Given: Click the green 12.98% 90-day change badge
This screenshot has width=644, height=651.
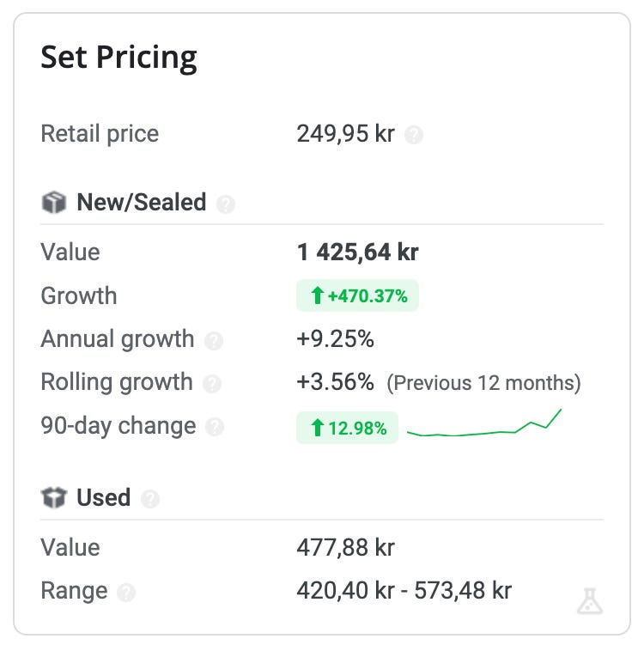Looking at the screenshot, I should point(347,427).
